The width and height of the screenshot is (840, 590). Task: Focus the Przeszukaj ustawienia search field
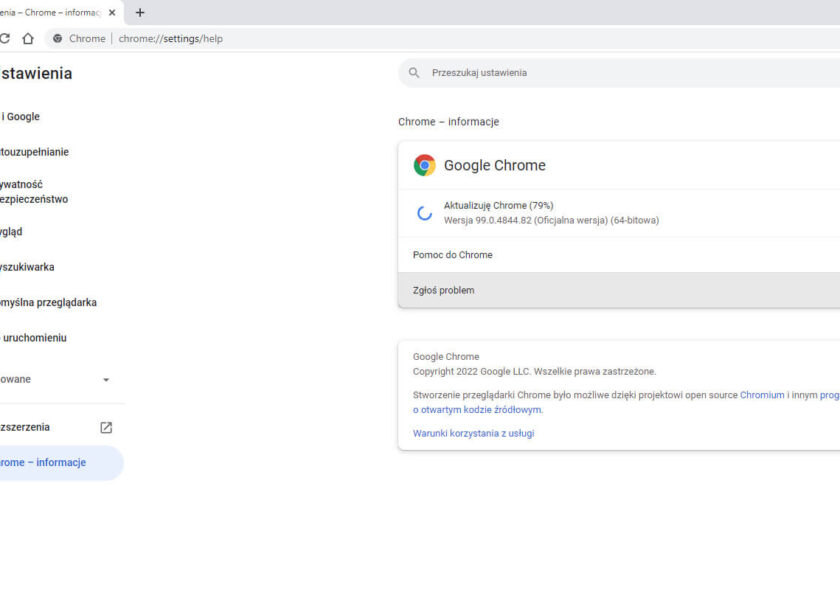[x=619, y=72]
